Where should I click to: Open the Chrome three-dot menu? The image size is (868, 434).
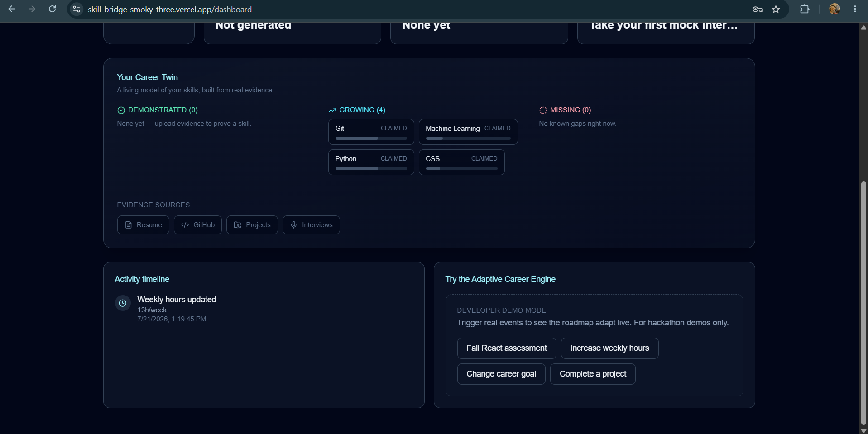(855, 9)
